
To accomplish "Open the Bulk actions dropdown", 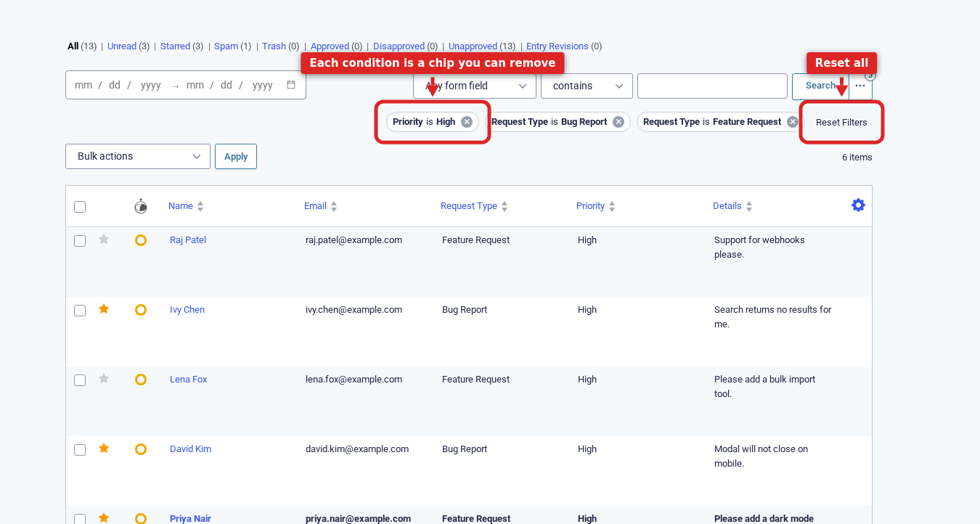I will pyautogui.click(x=138, y=156).
